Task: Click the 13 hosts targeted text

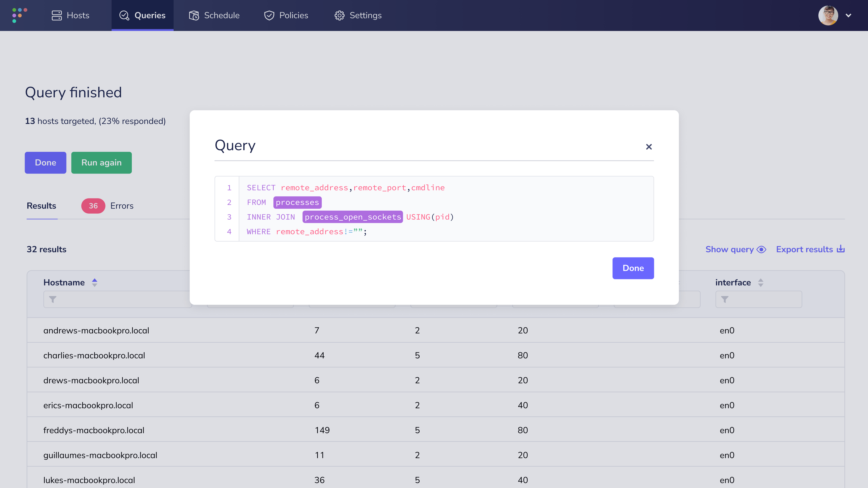Action: pyautogui.click(x=95, y=121)
